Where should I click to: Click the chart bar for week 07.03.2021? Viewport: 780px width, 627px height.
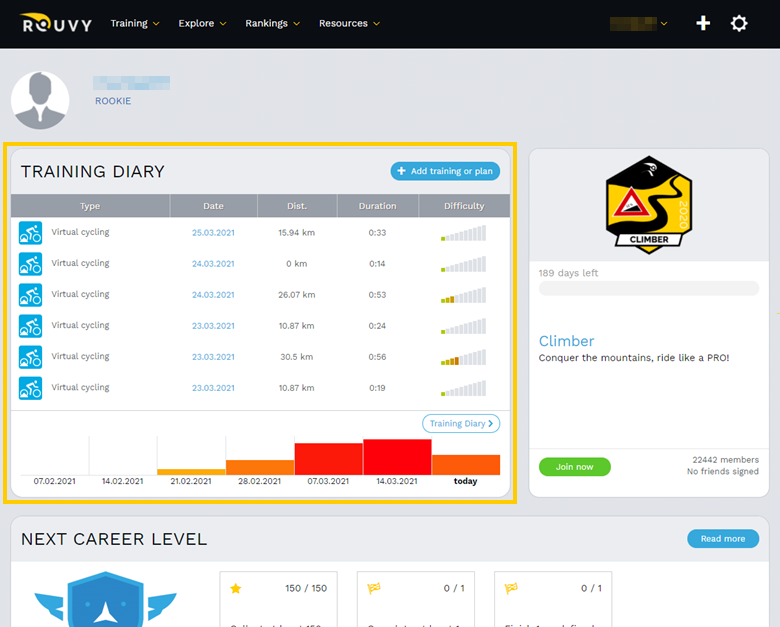pos(328,459)
